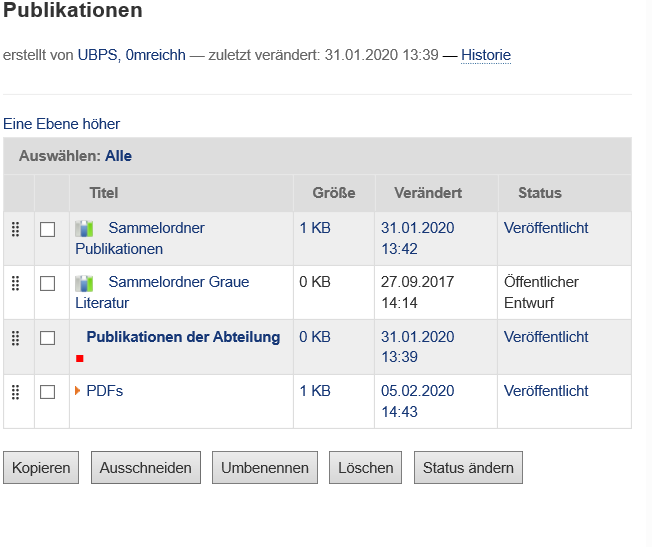Viewport: 652px width, 547px height.
Task: Click the Sammelordner Publikationen folder icon
Action: point(85,229)
